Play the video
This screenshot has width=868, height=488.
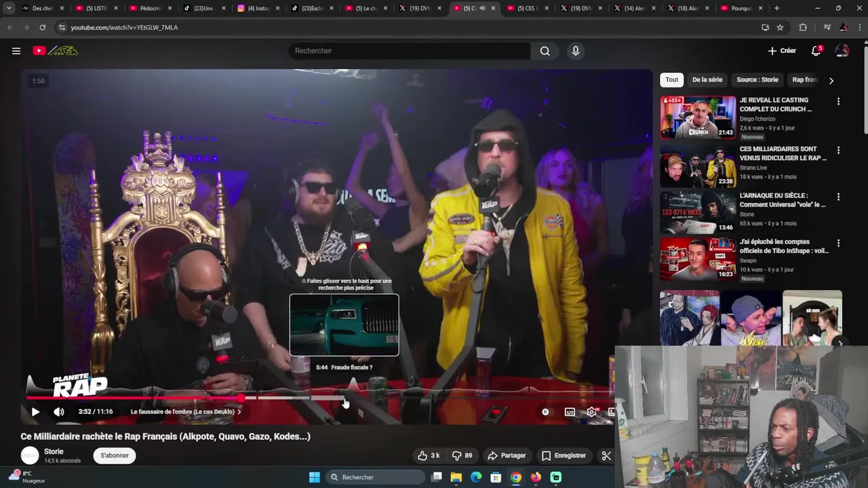(35, 411)
